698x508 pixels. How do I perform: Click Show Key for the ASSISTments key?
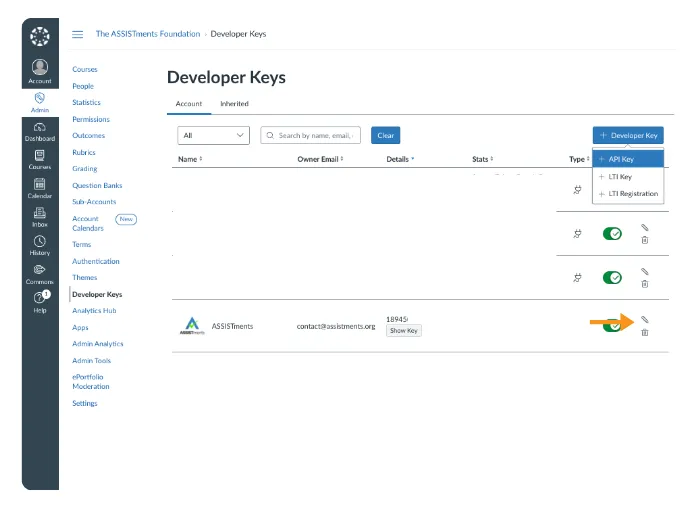(x=404, y=331)
